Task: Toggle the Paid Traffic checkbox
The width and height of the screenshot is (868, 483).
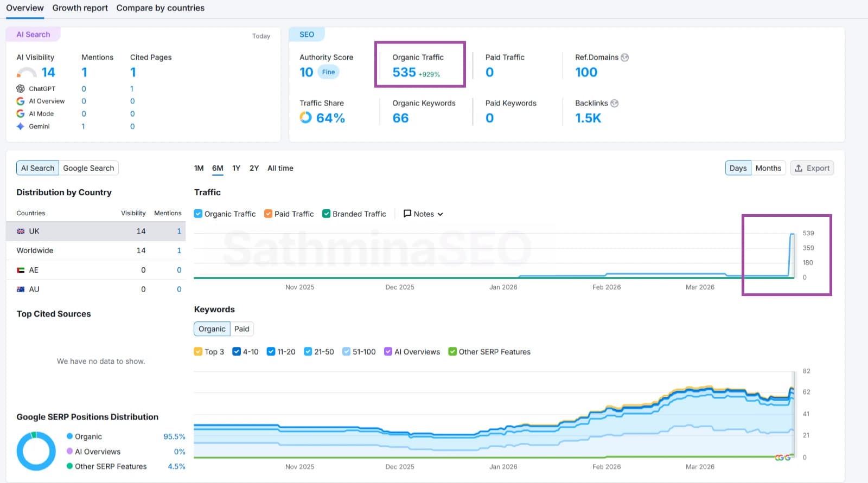Action: click(268, 214)
